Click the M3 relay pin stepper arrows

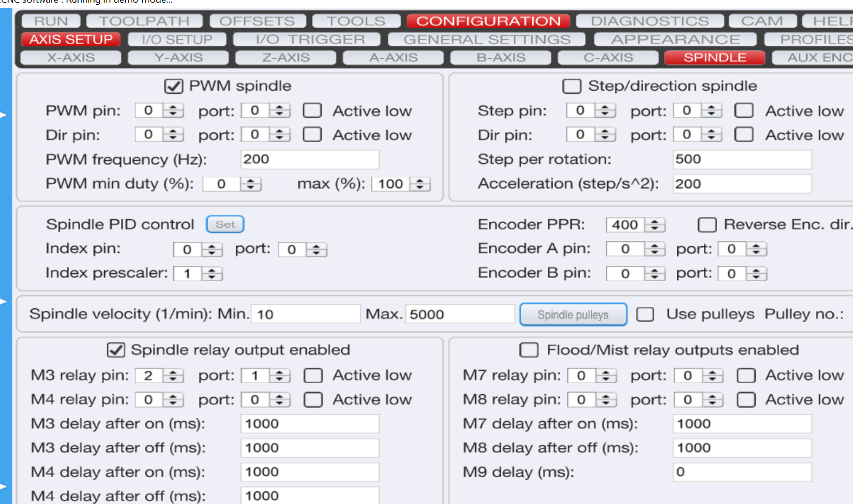173,376
